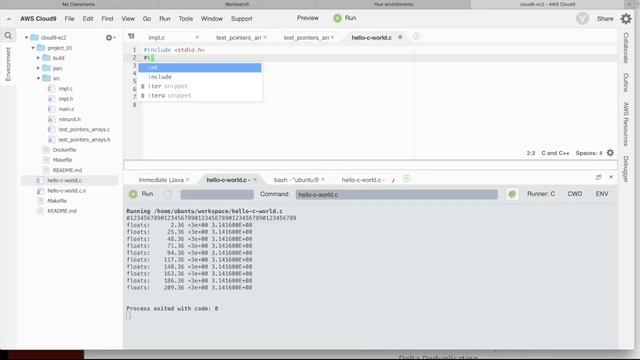
Task: Select 'include' autocomplete suggestion
Action: click(200, 77)
